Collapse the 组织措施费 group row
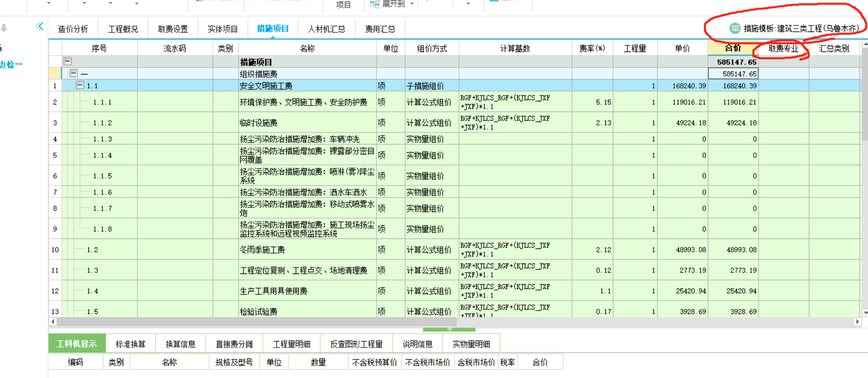The image size is (868, 378). click(x=73, y=73)
